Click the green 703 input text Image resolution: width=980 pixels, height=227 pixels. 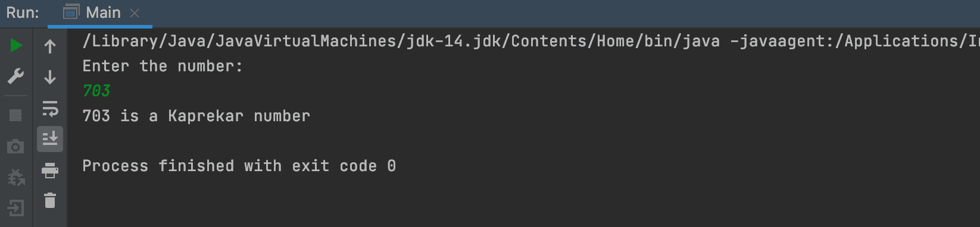pyautogui.click(x=96, y=91)
